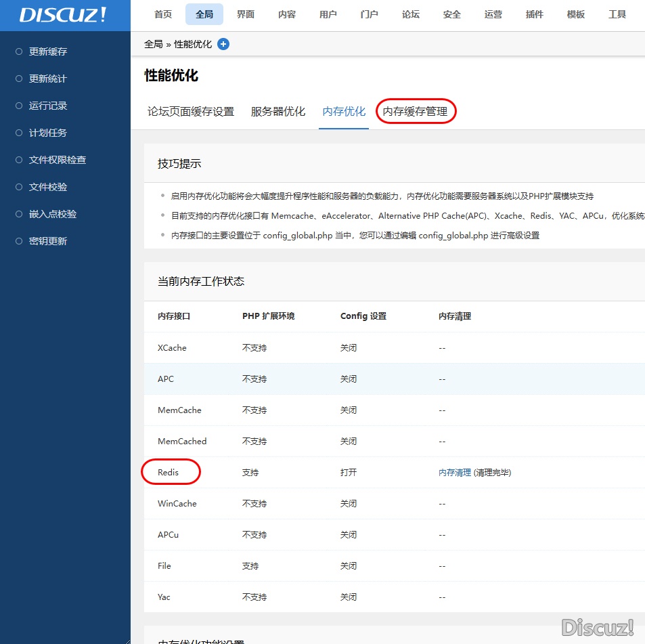The height and width of the screenshot is (644, 645).
Task: Select 嵌入点校验 sidebar item
Action: coord(52,214)
